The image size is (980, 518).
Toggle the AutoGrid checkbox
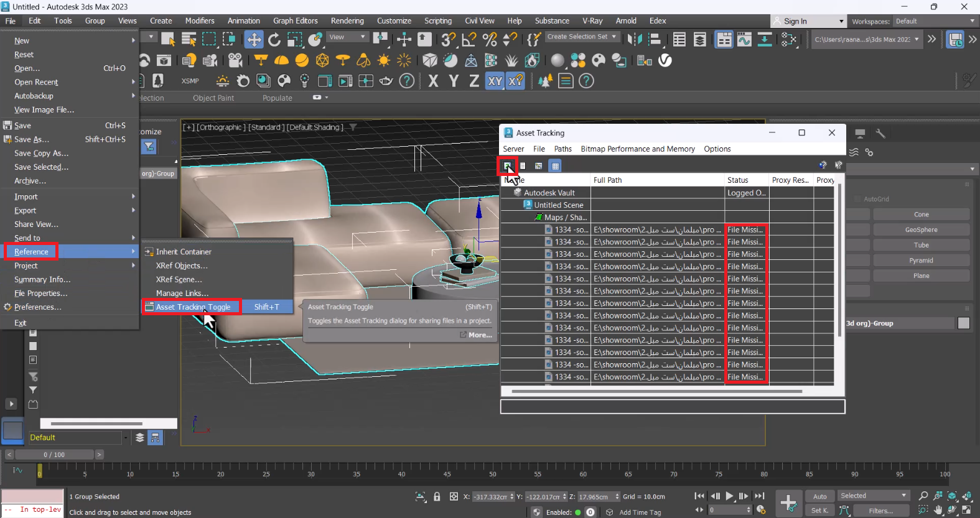(858, 199)
